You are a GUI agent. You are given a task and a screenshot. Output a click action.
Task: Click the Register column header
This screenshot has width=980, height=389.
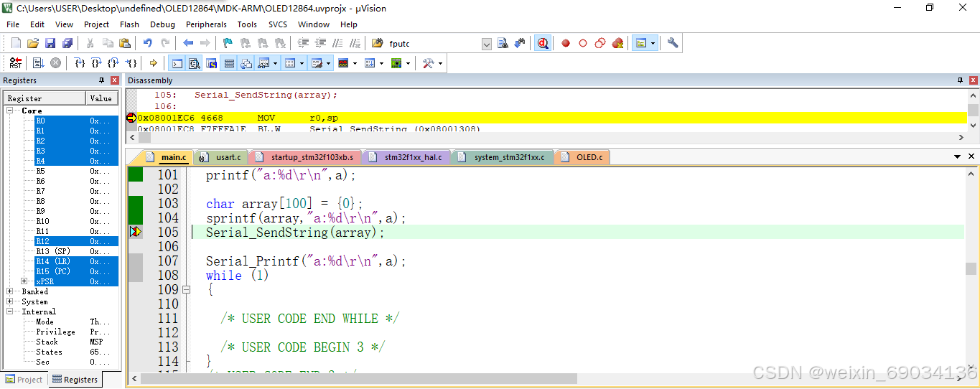[x=45, y=98]
